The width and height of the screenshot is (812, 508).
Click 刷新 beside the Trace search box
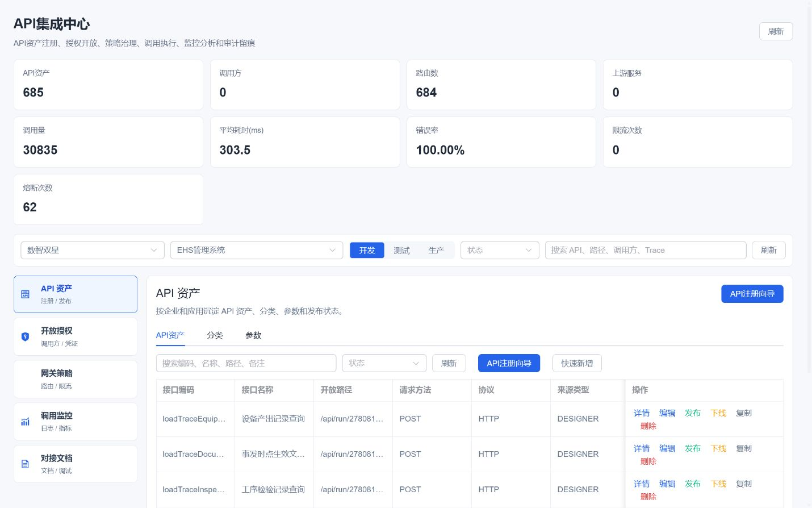click(769, 250)
